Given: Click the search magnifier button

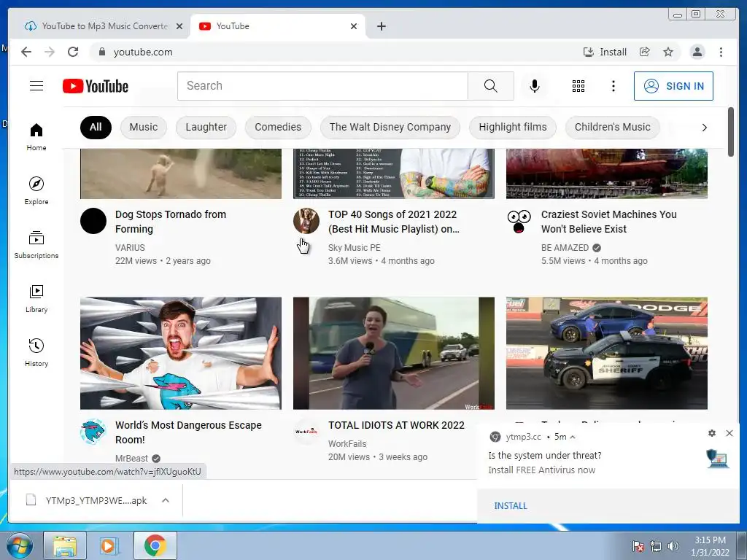Looking at the screenshot, I should [x=490, y=86].
